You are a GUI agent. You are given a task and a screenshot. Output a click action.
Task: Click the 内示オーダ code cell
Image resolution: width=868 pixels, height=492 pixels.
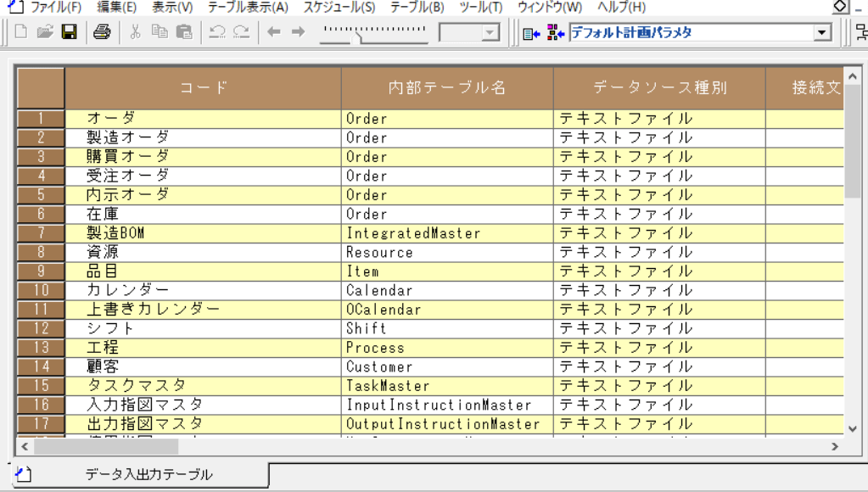203,195
